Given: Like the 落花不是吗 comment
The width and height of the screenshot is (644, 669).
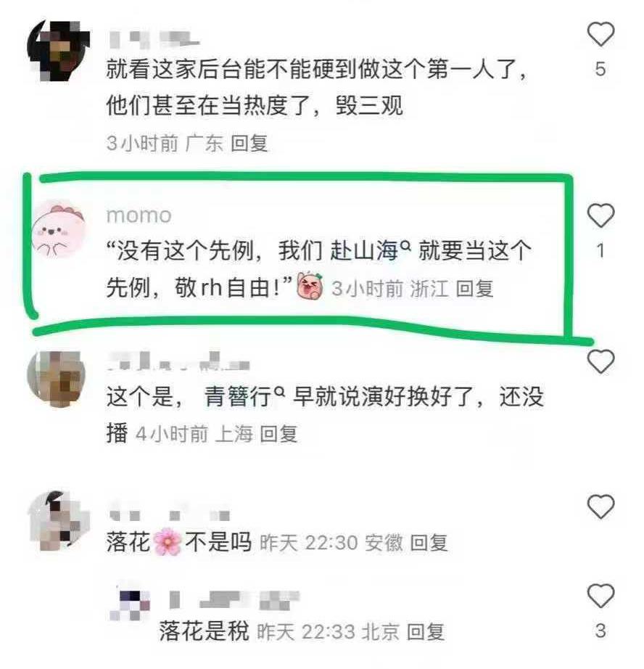Looking at the screenshot, I should (601, 506).
